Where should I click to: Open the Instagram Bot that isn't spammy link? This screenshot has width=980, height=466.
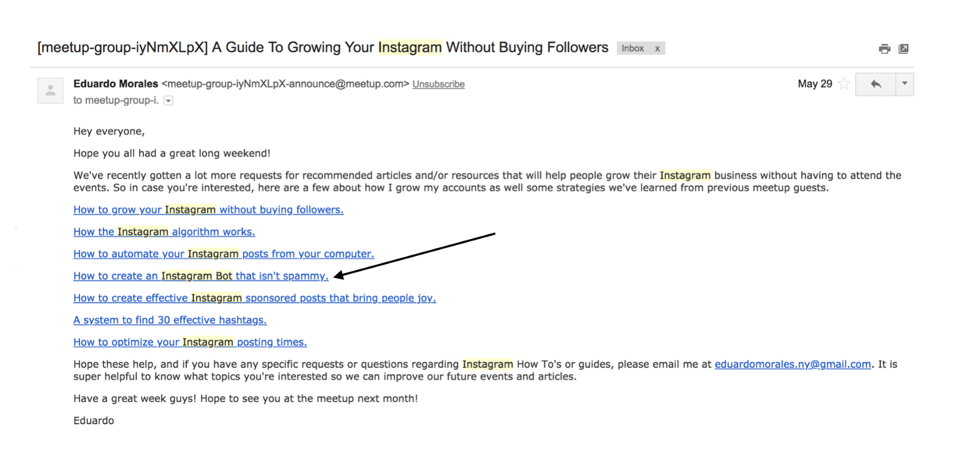(201, 276)
